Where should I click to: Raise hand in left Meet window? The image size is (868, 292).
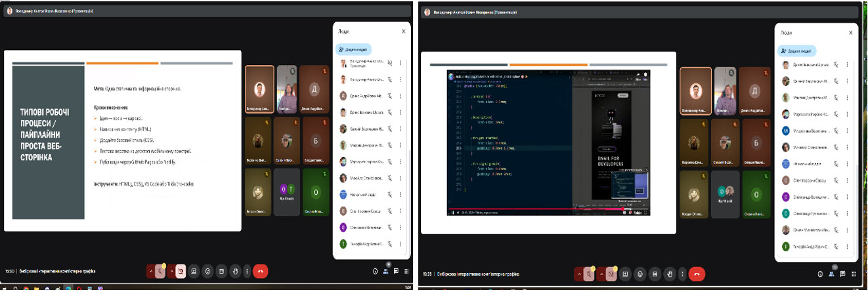click(235, 271)
